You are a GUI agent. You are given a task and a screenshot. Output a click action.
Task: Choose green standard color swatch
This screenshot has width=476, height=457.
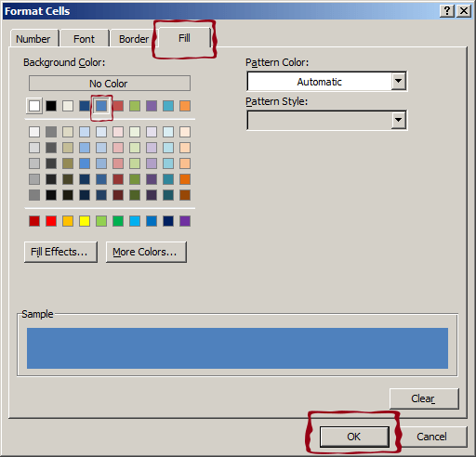pos(118,221)
